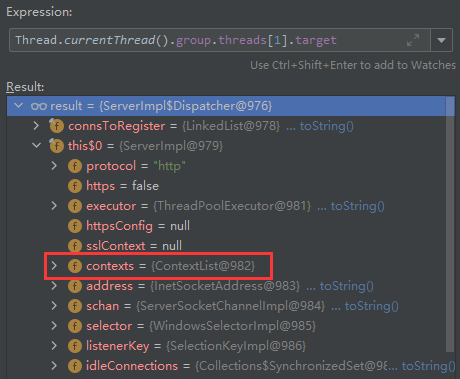This screenshot has width=460, height=379.
Task: Select the {SelectionKeyImpl@986} value text
Action: coord(236,346)
